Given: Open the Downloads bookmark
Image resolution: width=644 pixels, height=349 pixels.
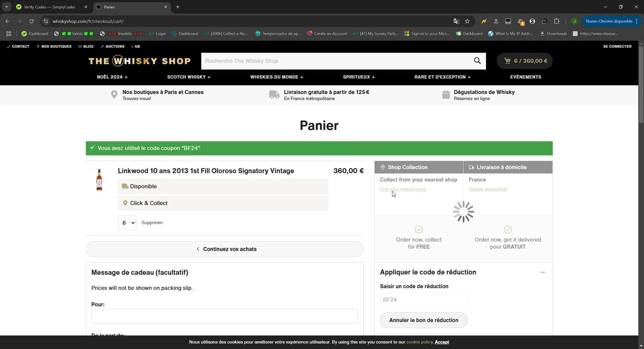Looking at the screenshot, I should pyautogui.click(x=553, y=33).
